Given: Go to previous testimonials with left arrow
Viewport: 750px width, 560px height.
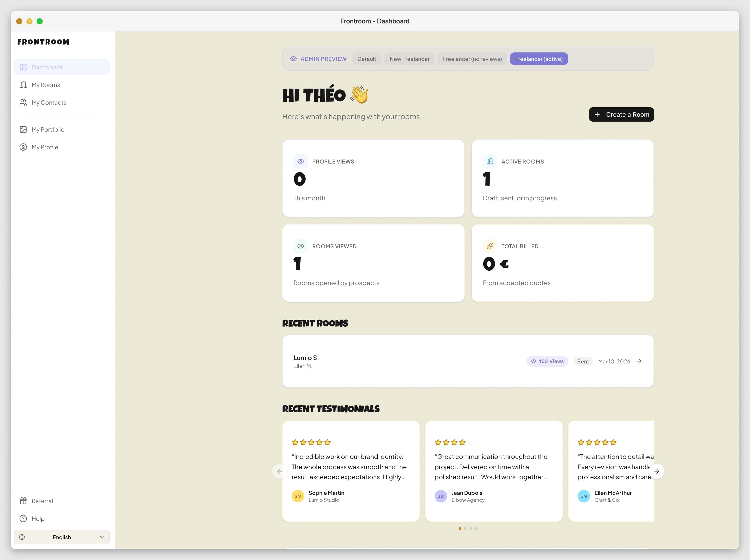Looking at the screenshot, I should (x=279, y=471).
